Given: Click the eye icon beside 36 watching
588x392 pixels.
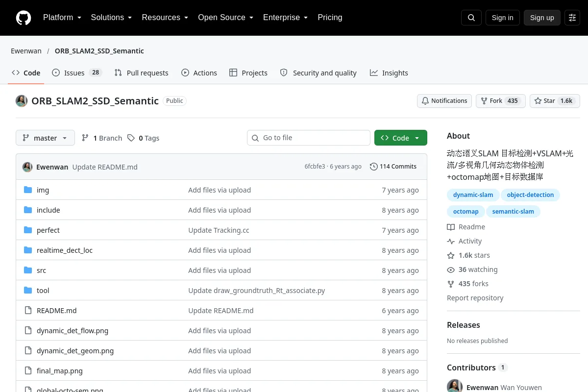Looking at the screenshot, I should pos(451,269).
